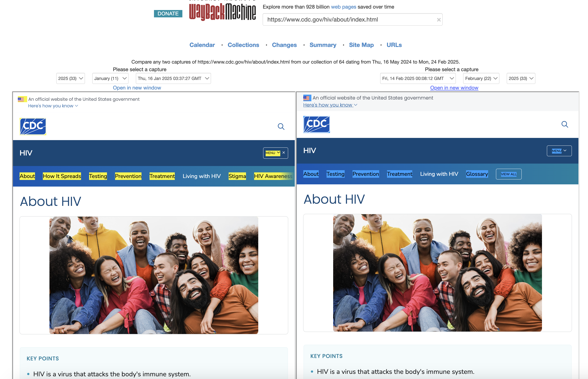Click the search icon in right capture
Image resolution: width=588 pixels, height=379 pixels.
tap(564, 124)
